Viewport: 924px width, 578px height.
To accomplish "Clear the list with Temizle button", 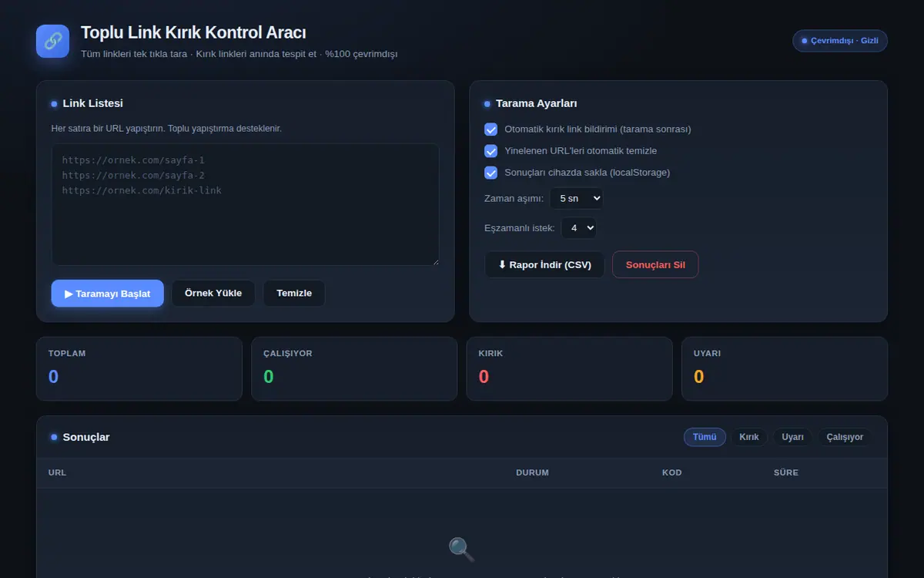I will coord(294,293).
